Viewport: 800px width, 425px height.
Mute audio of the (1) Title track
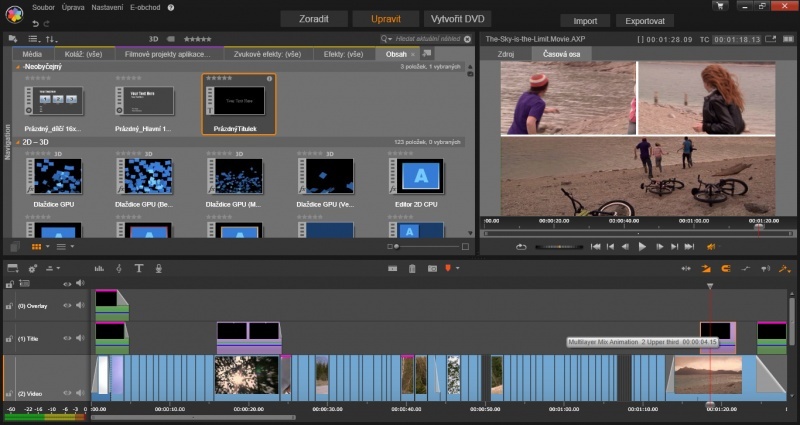(80, 339)
